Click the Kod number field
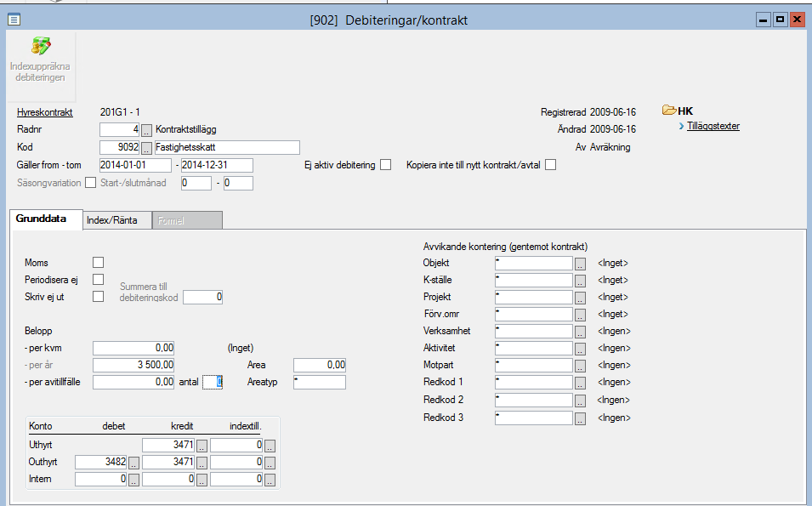 [x=120, y=148]
